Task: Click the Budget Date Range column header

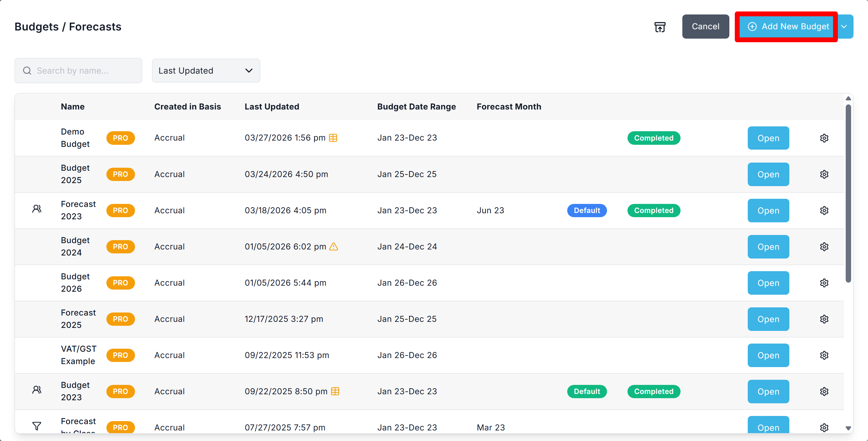Action: tap(416, 106)
